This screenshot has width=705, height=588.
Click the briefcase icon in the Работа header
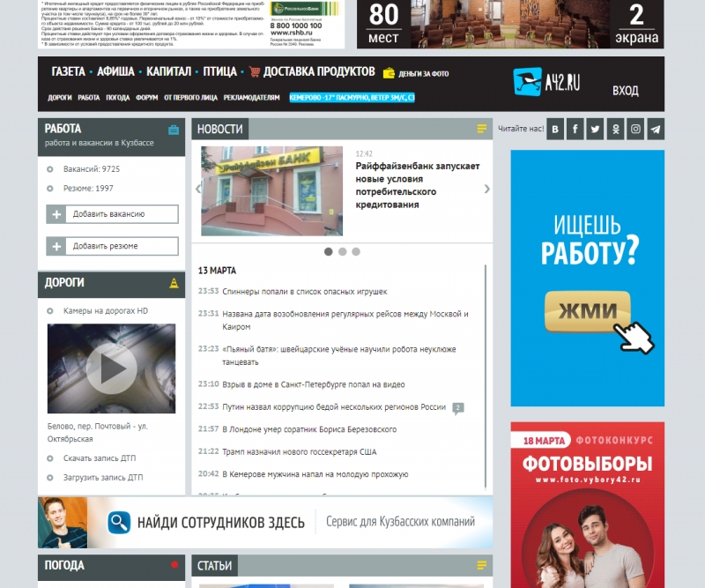174,130
